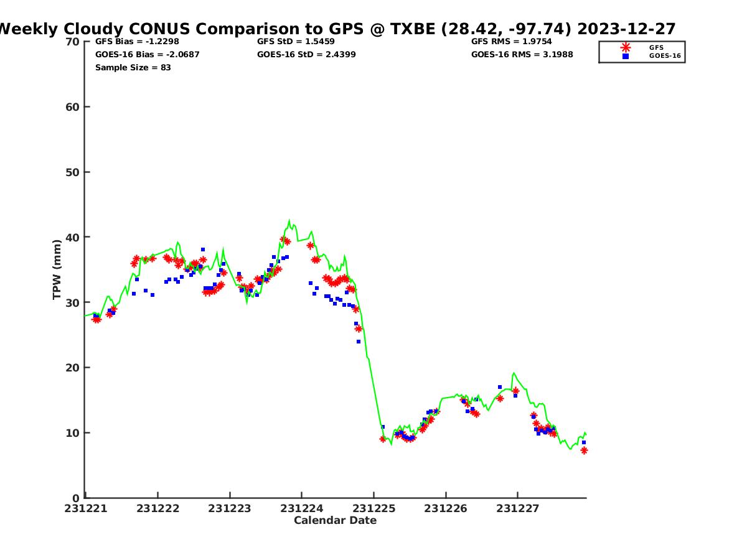The height and width of the screenshot is (560, 747).
Task: Click the 'GFS RMS = 1.9754' statistic
Action: pos(512,42)
